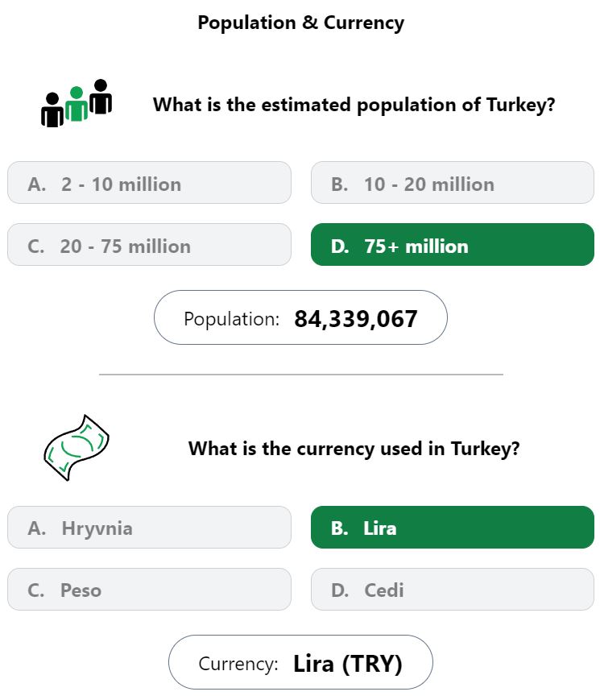Click the people population icon
Viewport: 600px width, 700px height.
tap(77, 103)
